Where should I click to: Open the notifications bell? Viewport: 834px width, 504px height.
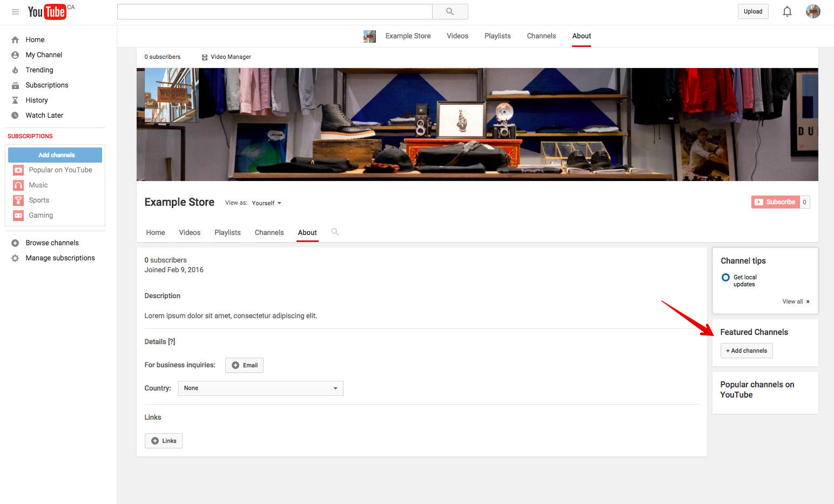[x=787, y=12]
